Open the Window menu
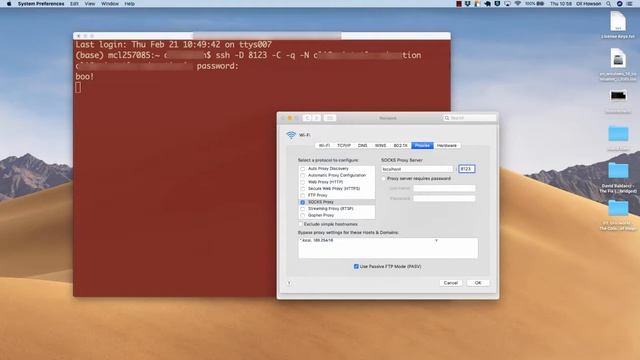 tap(110, 4)
